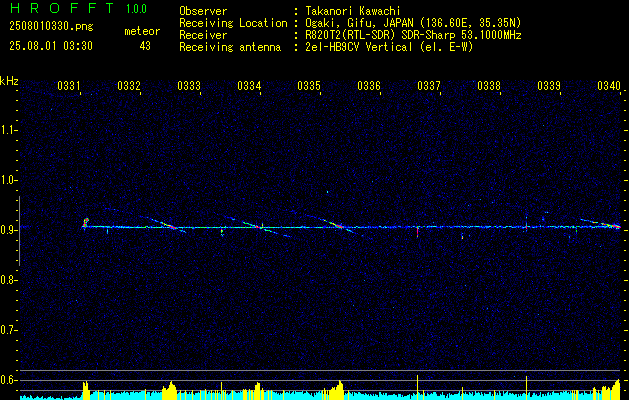
Task: Click meteor count value 43
Action: (x=145, y=46)
